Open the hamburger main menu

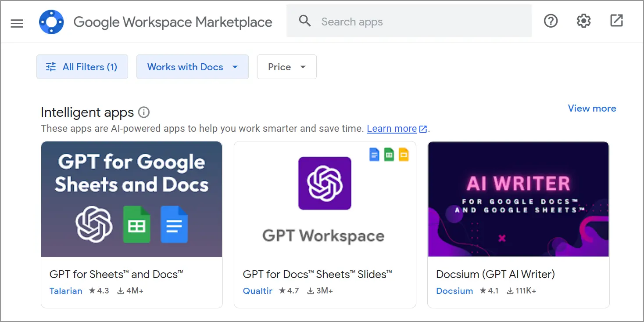click(17, 22)
